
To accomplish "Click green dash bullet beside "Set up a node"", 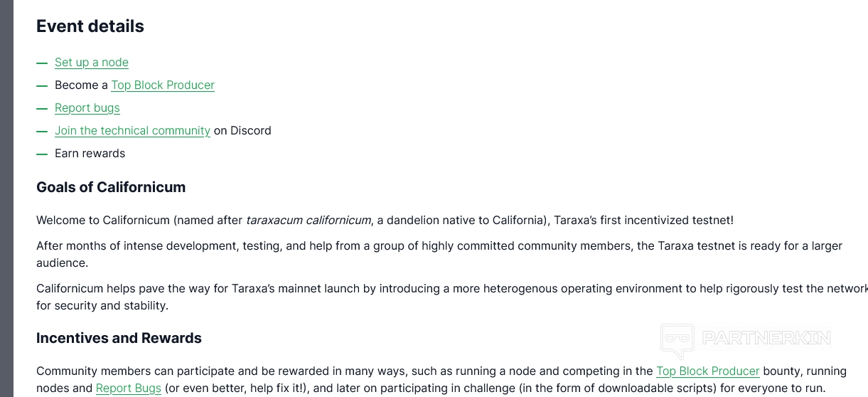I will pyautogui.click(x=42, y=63).
